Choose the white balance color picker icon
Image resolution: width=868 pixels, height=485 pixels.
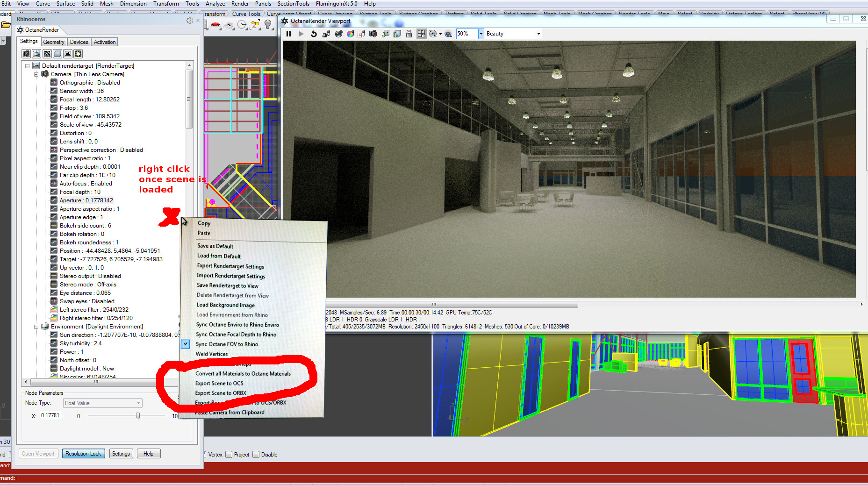tap(351, 34)
